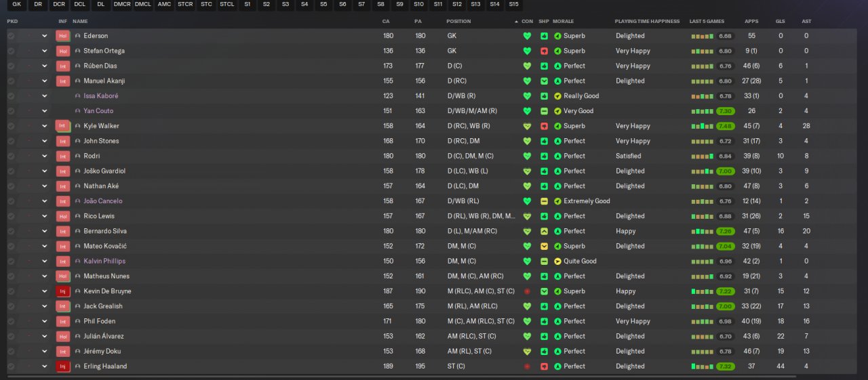Click the person icon beside Jack Grealish
This screenshot has height=380, width=868.
(x=78, y=306)
